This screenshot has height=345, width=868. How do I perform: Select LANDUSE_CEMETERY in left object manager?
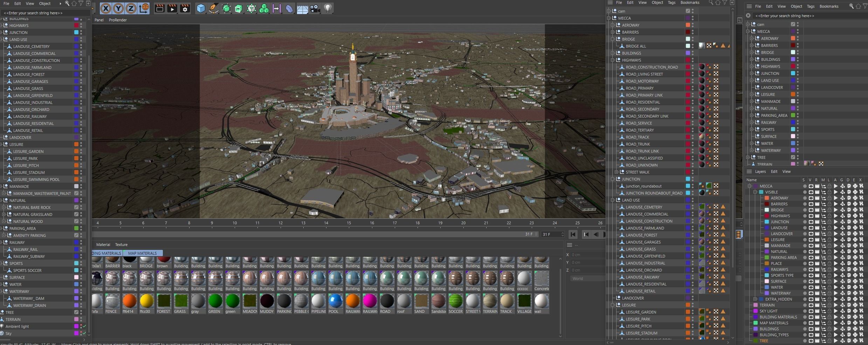click(x=32, y=46)
